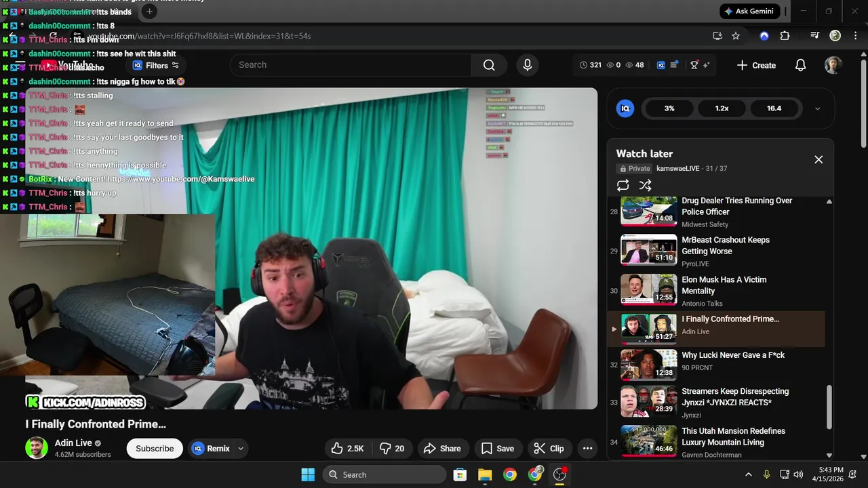Open Microsoft Store from taskbar
868x488 pixels.
click(x=460, y=474)
